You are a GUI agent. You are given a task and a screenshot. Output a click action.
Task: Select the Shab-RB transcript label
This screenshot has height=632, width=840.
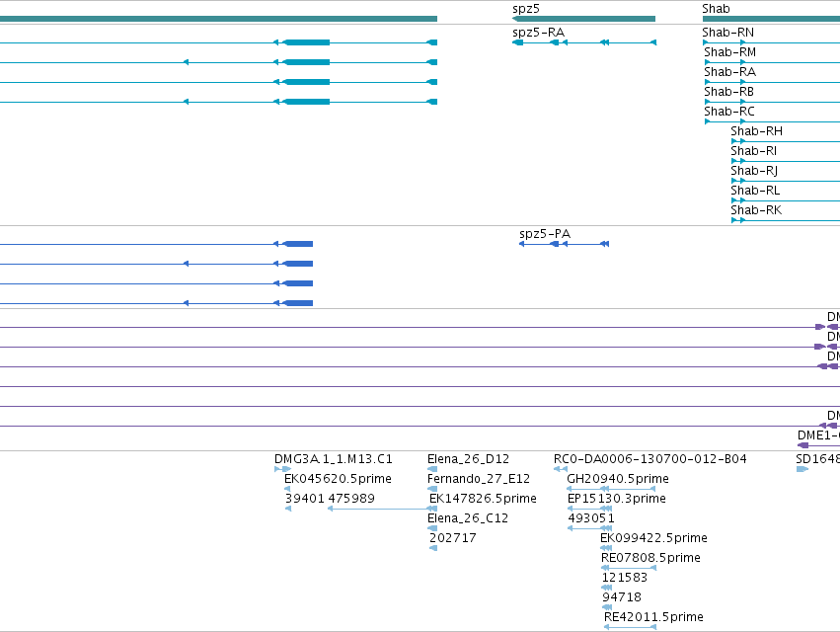pyautogui.click(x=728, y=92)
